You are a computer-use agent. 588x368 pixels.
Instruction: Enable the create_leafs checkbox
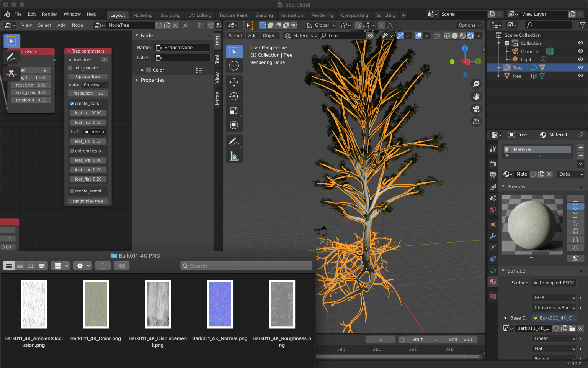[71, 103]
